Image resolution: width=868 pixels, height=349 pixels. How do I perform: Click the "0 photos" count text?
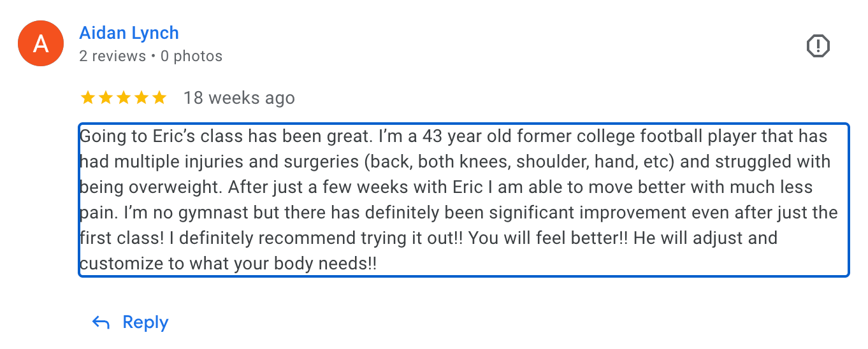pyautogui.click(x=191, y=56)
